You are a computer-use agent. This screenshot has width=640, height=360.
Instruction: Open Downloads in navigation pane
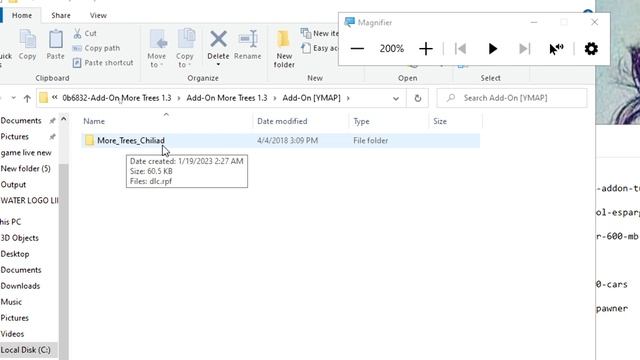coord(20,286)
